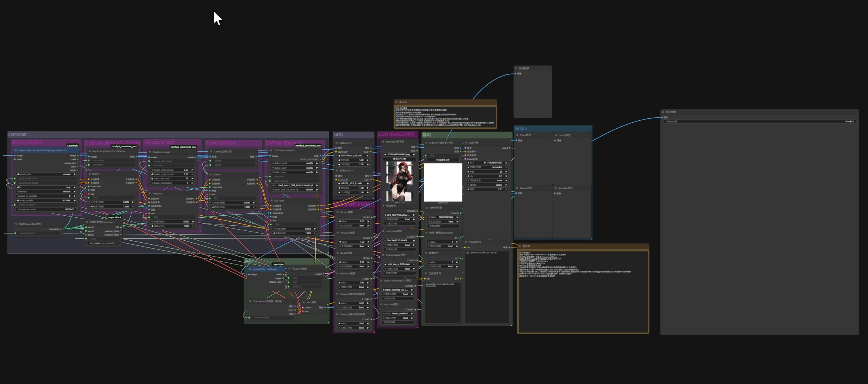Click the 保存图像 node collapse dot
868x384 pixels.
pyautogui.click(x=663, y=112)
